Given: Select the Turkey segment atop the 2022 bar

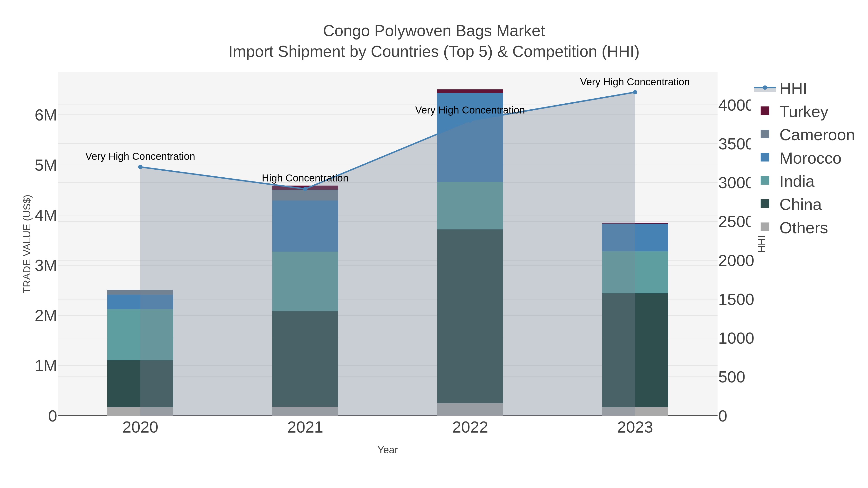Looking at the screenshot, I should pos(470,91).
